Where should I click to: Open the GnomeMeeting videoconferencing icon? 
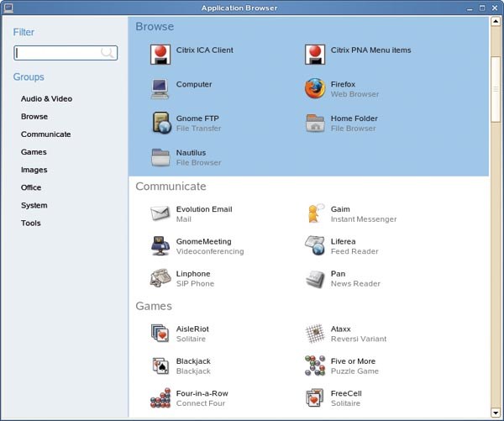coord(160,245)
